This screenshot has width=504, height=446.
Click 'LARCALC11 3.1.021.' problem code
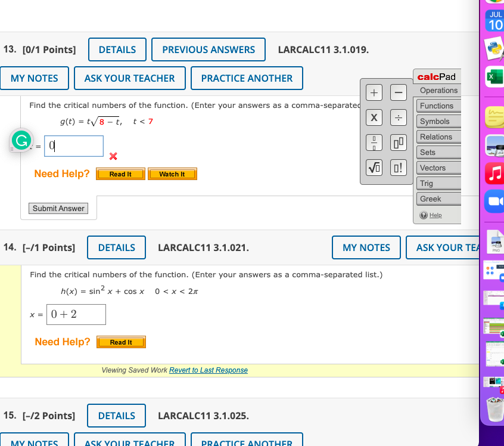click(203, 248)
